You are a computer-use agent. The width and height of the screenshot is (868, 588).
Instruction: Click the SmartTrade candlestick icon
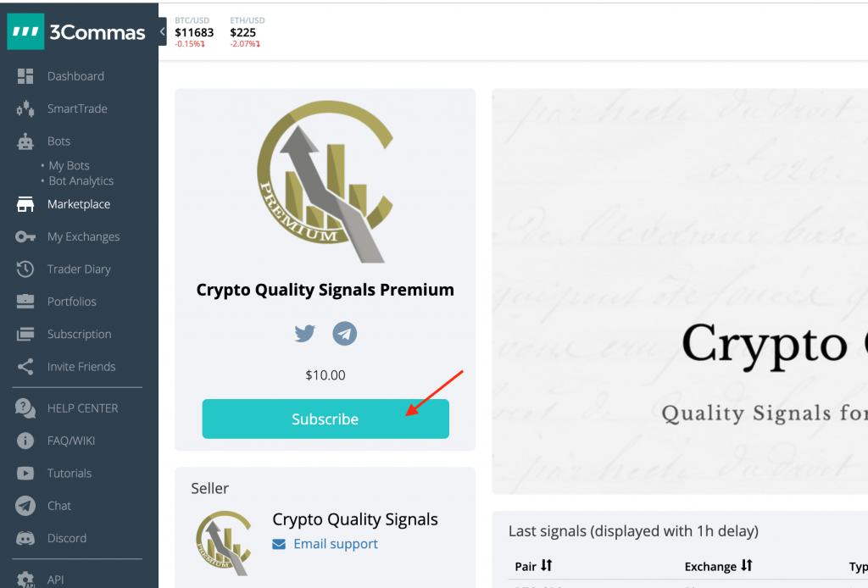coord(25,108)
